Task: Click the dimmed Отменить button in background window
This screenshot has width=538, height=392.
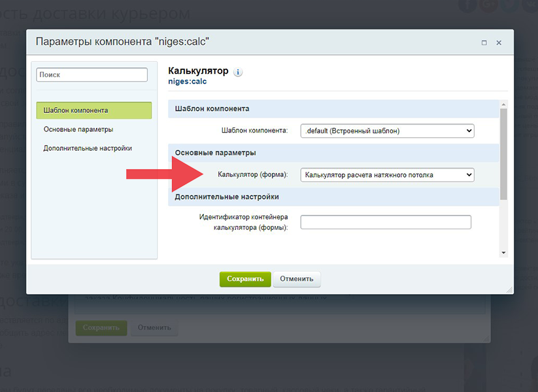Action: tap(154, 328)
